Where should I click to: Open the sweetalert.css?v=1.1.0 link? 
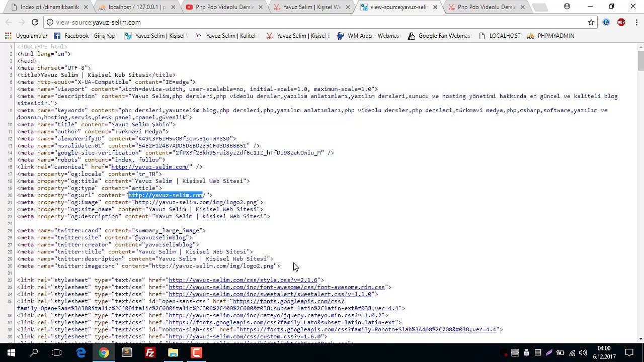[x=270, y=294]
